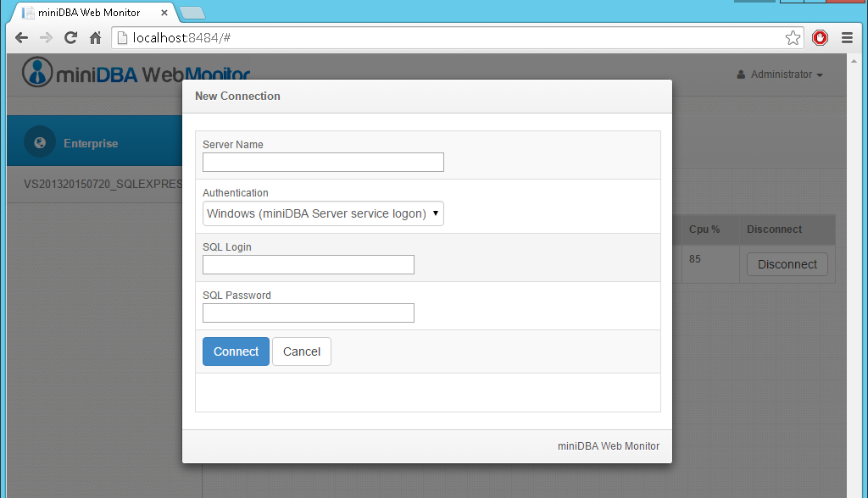Click the Connect button
The width and height of the screenshot is (868, 498).
(236, 351)
